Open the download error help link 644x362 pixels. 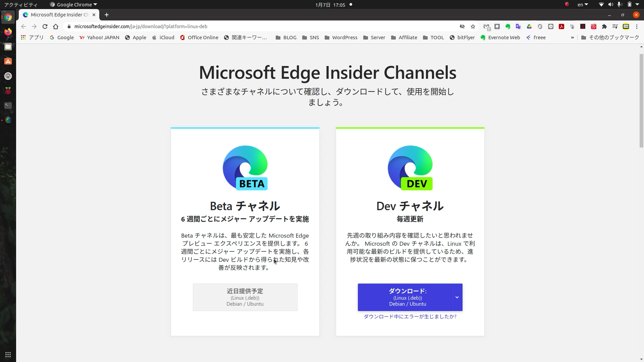[x=410, y=316]
